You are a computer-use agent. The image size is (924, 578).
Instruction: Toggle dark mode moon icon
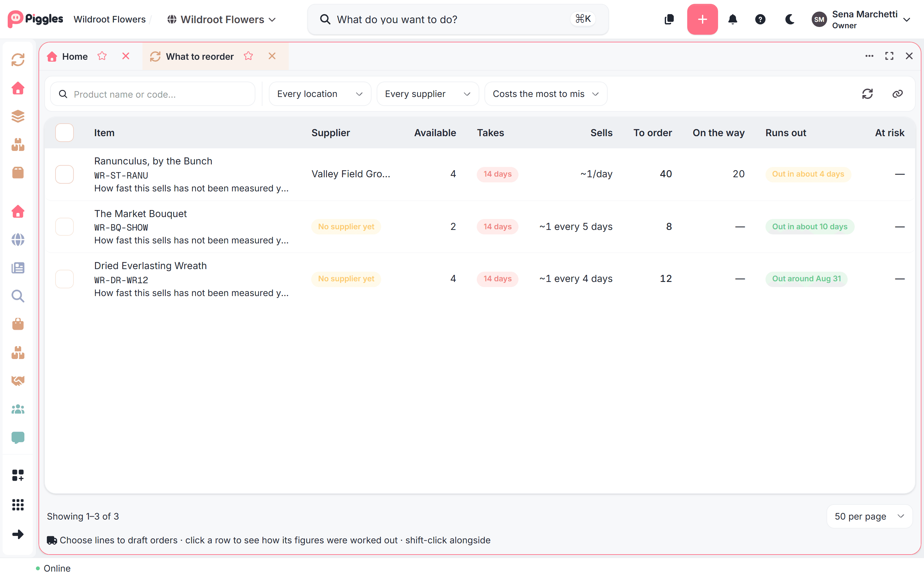point(790,19)
